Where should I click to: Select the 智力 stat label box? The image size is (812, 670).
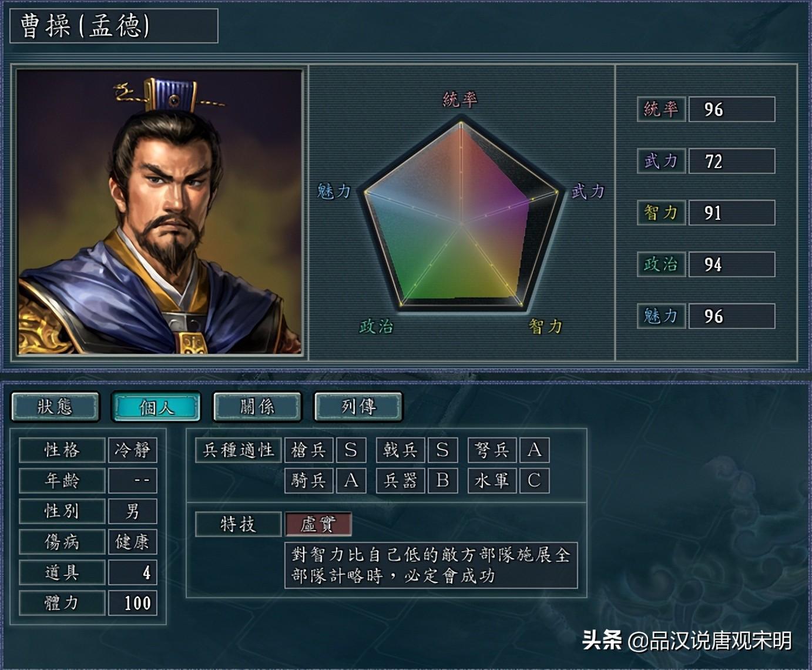(661, 213)
